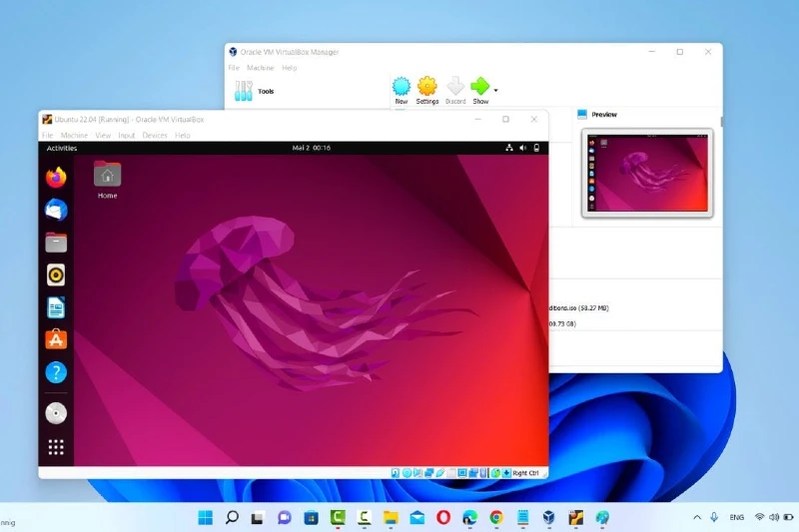The image size is (799, 532).
Task: Open Input menu in Ubuntu VM window
Action: (127, 136)
